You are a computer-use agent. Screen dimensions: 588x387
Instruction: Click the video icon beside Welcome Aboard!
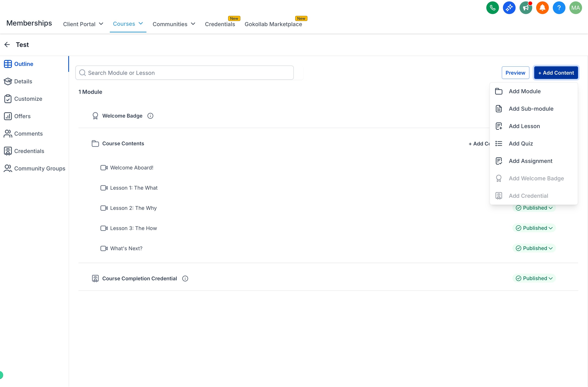click(x=104, y=168)
